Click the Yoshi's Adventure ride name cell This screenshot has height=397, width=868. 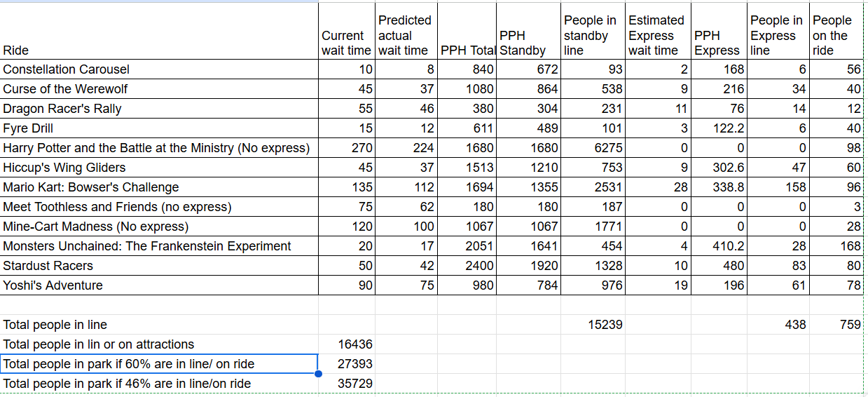tap(160, 285)
